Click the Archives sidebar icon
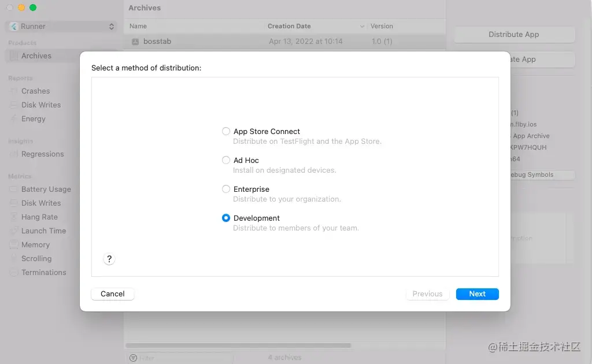 click(14, 56)
